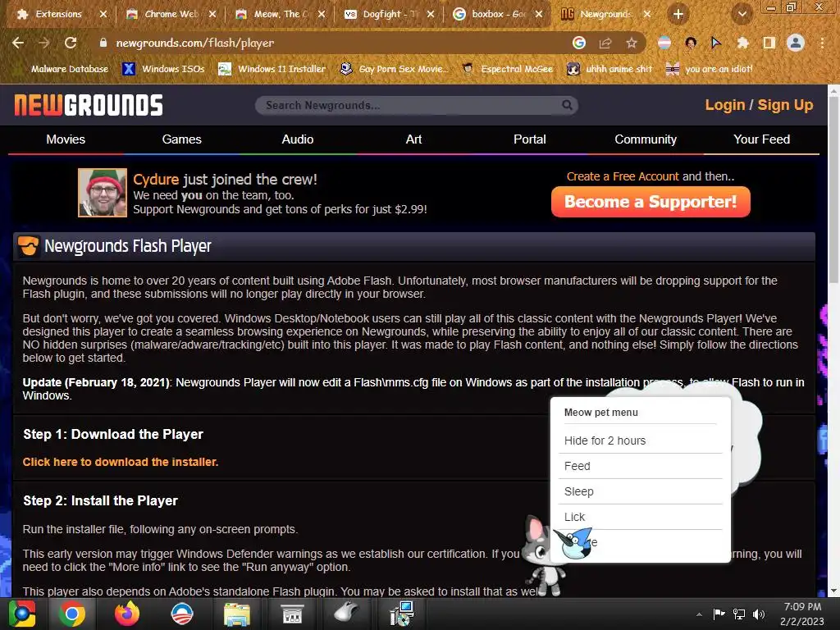The height and width of the screenshot is (630, 840).
Task: Click Create a Free Account link
Action: tap(623, 176)
